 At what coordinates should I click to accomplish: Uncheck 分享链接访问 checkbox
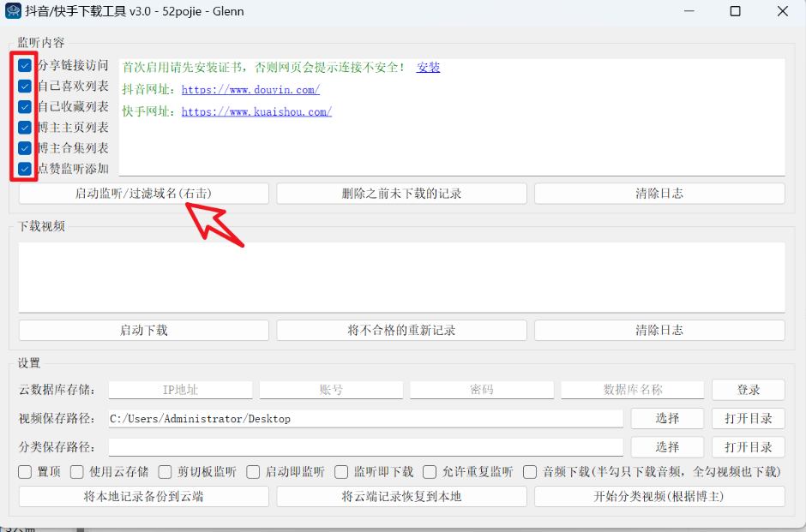click(25, 65)
